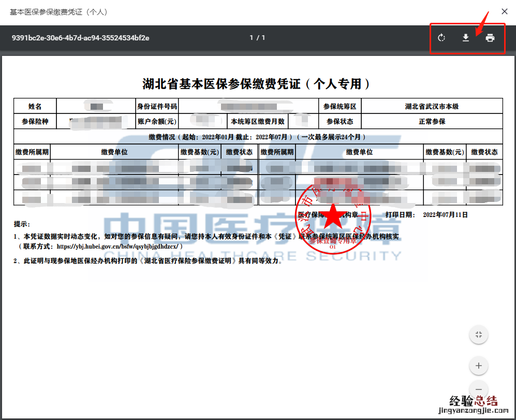Click the 正常参保 status value
The width and height of the screenshot is (516, 420).
[432, 121]
